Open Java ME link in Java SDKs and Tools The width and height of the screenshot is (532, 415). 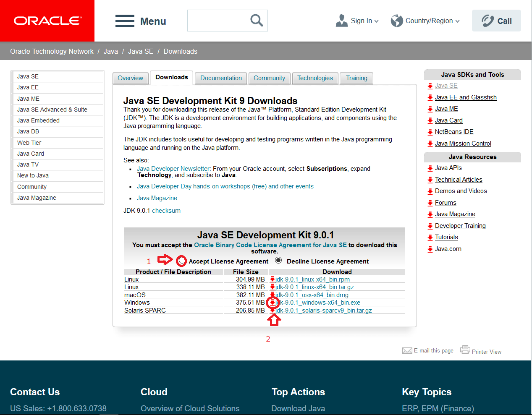coord(446,109)
